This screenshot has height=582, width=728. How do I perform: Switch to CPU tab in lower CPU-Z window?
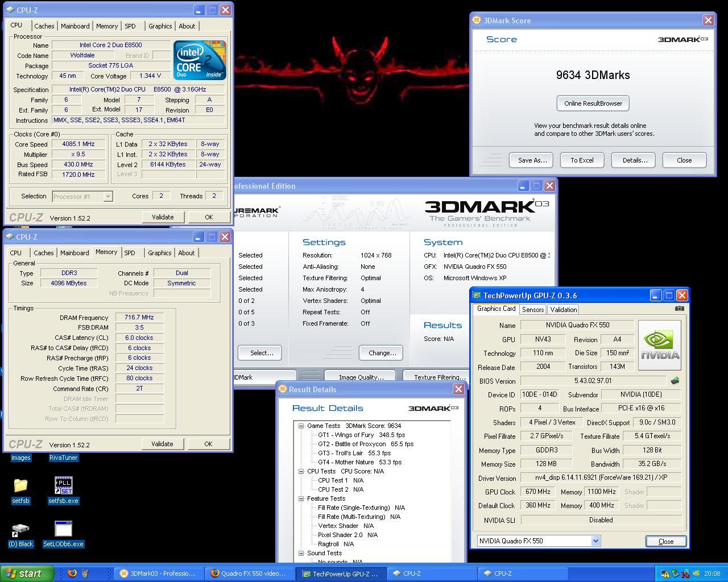[x=16, y=253]
